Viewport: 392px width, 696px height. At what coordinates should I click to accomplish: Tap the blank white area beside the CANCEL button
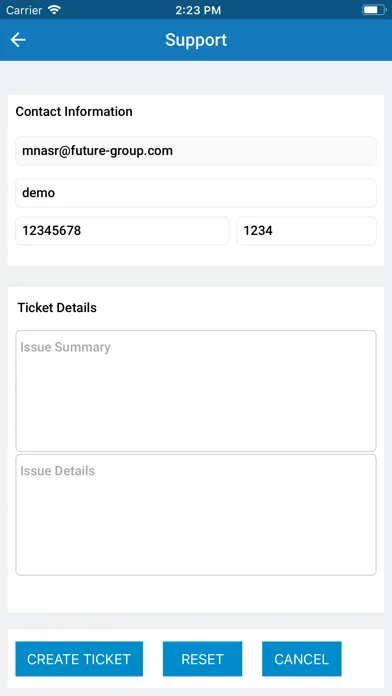pos(363,659)
